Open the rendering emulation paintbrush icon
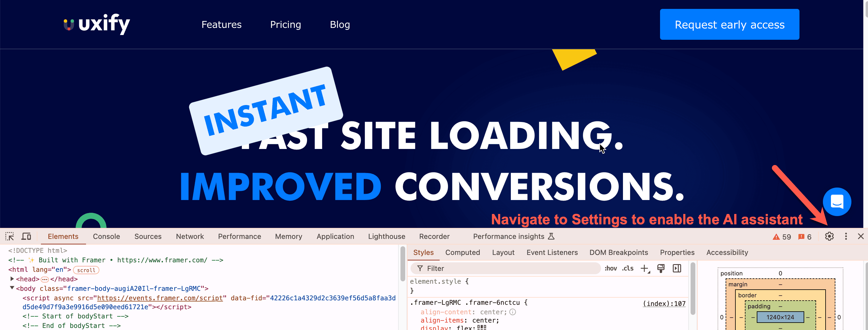Viewport: 868px width, 330px height. [661, 268]
